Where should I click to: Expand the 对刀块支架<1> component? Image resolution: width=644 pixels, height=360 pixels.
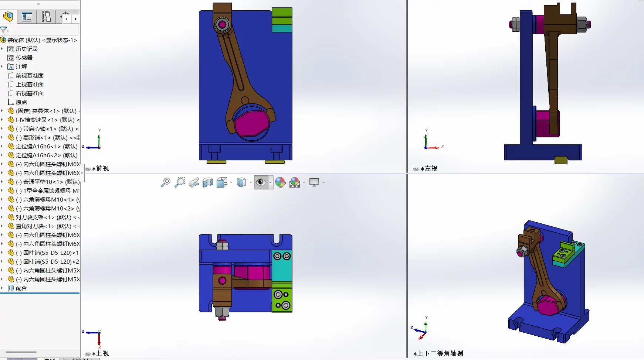pos(2,217)
